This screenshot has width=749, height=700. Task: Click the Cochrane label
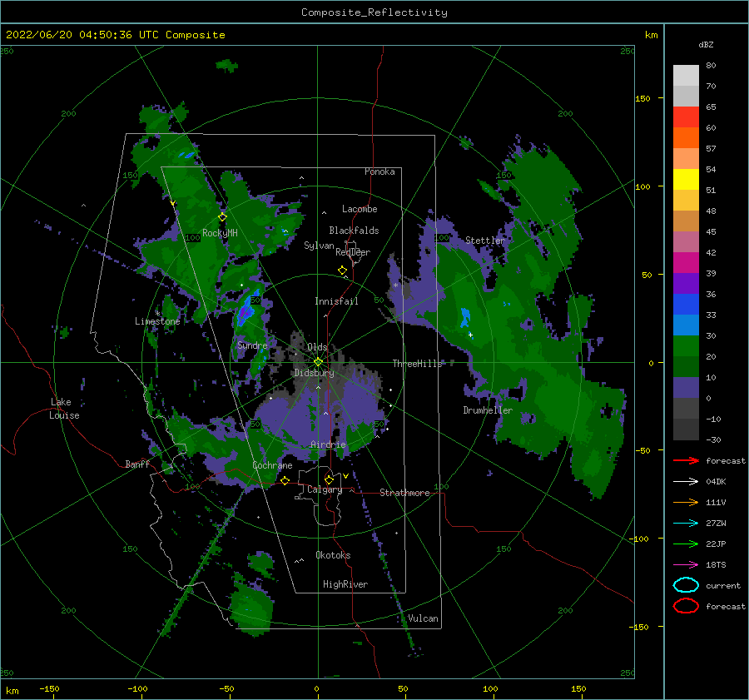pos(272,465)
